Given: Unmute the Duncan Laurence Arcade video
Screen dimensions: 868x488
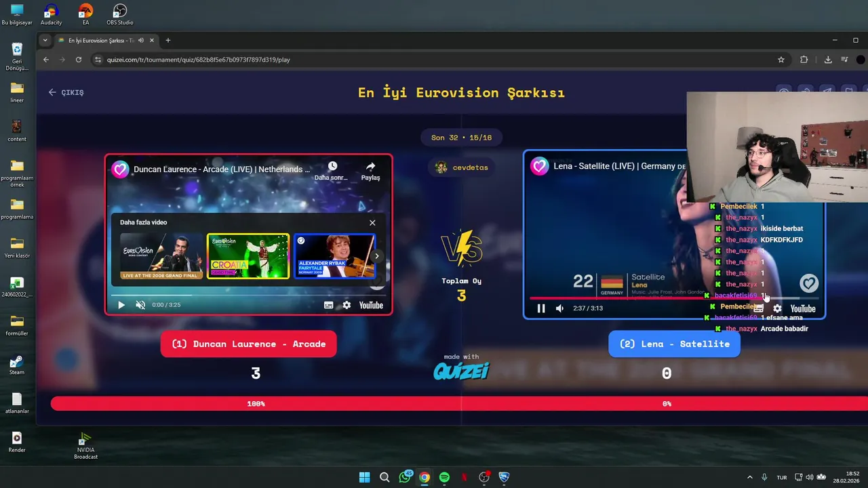Looking at the screenshot, I should 140,305.
